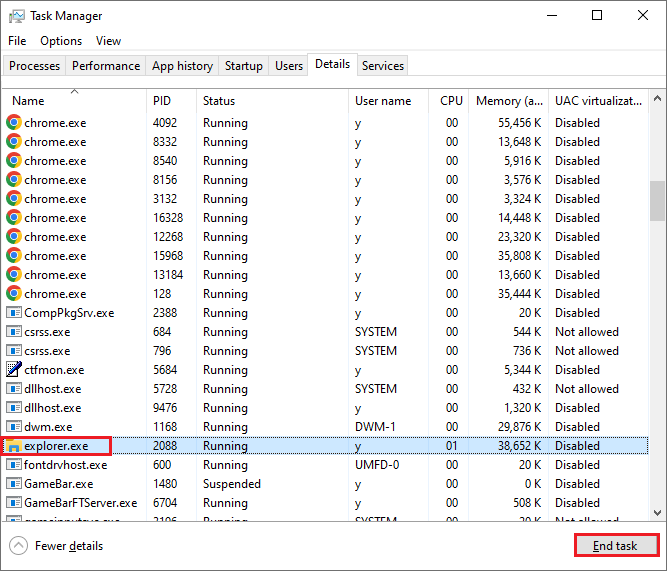The image size is (667, 571).
Task: Switch to the Processes tab
Action: click(x=34, y=66)
